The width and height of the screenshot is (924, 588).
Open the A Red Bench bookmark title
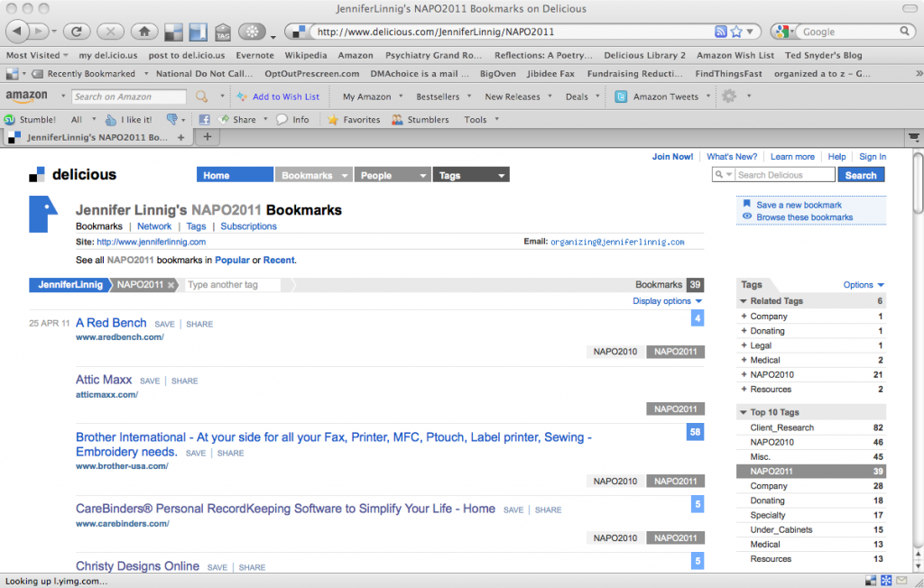pos(111,323)
